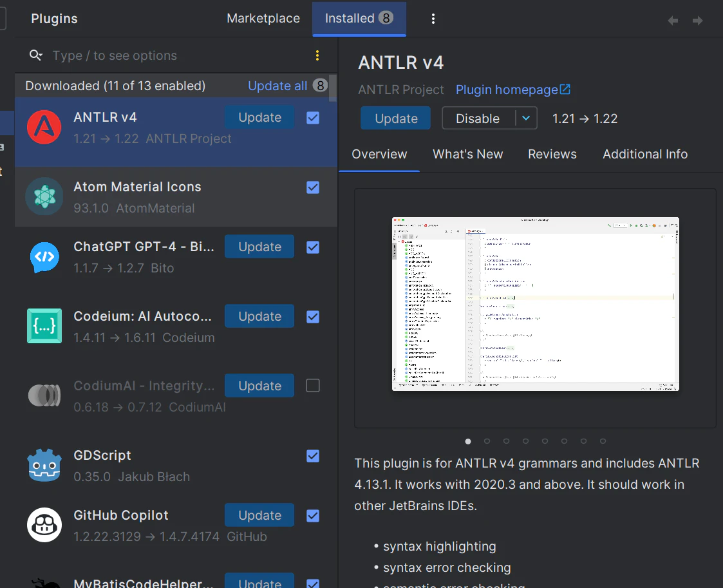Click the Atom Material Icons plugin icon
The height and width of the screenshot is (588, 723).
coord(44,196)
